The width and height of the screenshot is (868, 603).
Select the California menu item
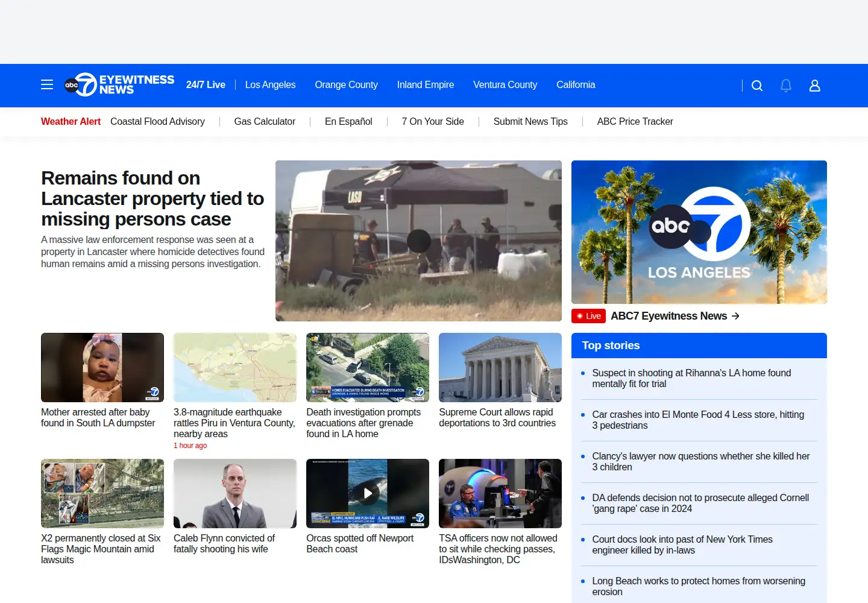coord(576,85)
